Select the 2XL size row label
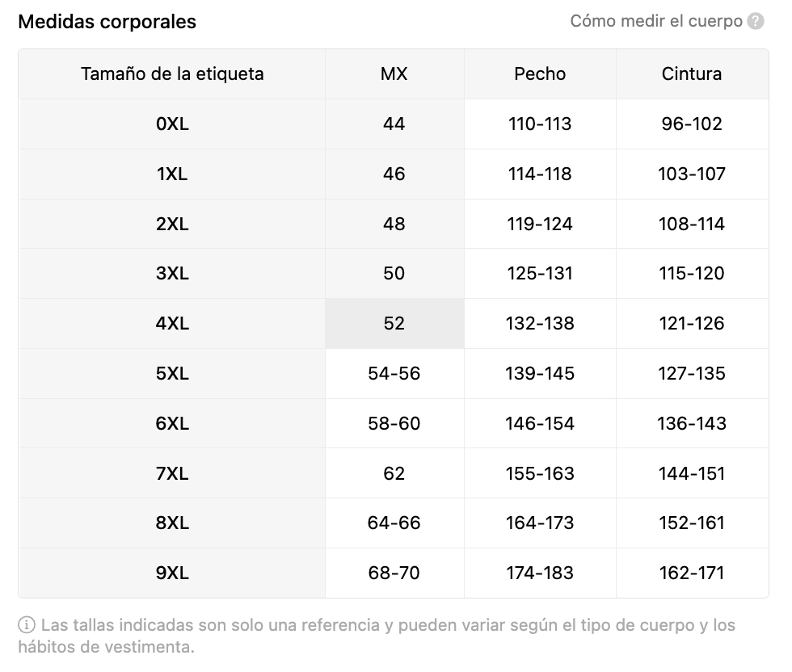Screen dimensions: 792x672 coord(172,225)
